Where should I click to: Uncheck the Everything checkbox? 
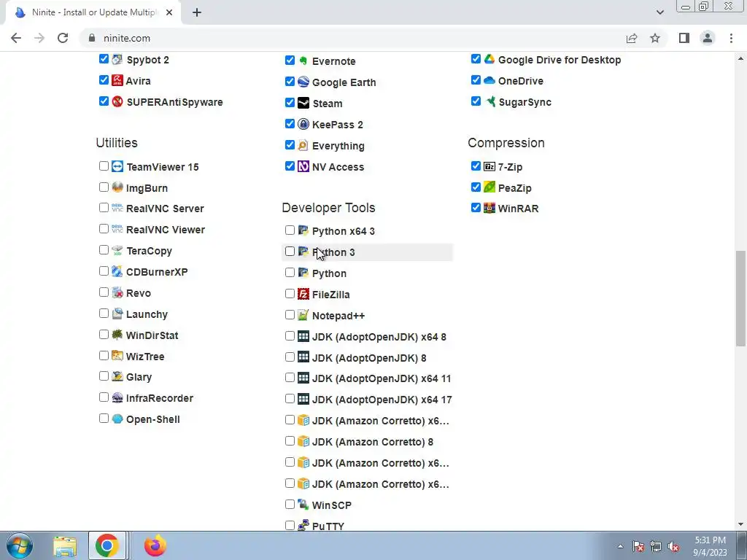[x=290, y=145]
